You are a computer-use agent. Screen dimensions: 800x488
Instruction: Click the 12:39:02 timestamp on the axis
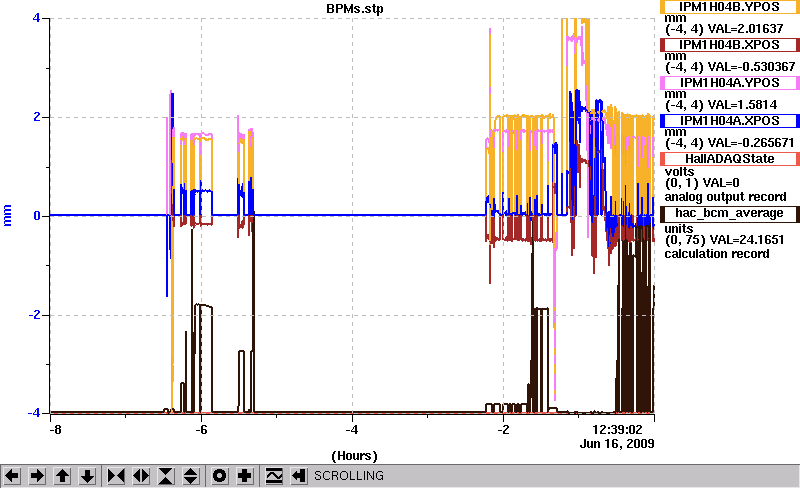[x=617, y=430]
